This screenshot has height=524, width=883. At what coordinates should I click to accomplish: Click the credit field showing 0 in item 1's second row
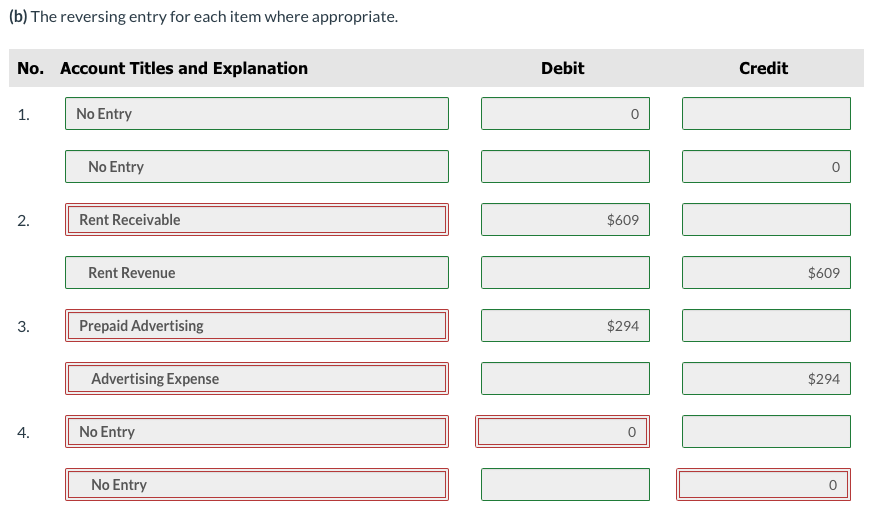point(766,167)
